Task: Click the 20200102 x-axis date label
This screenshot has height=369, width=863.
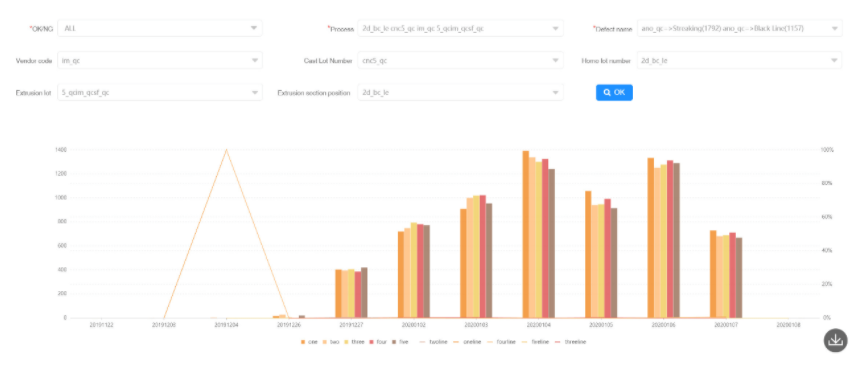Action: pos(413,325)
